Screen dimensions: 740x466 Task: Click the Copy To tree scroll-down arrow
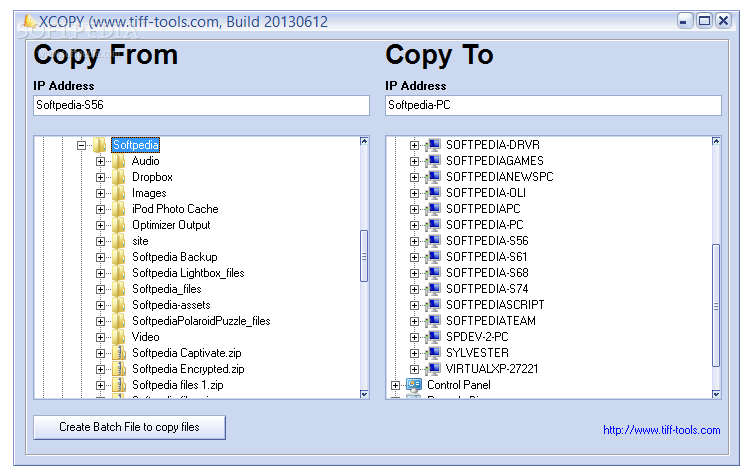click(x=716, y=394)
